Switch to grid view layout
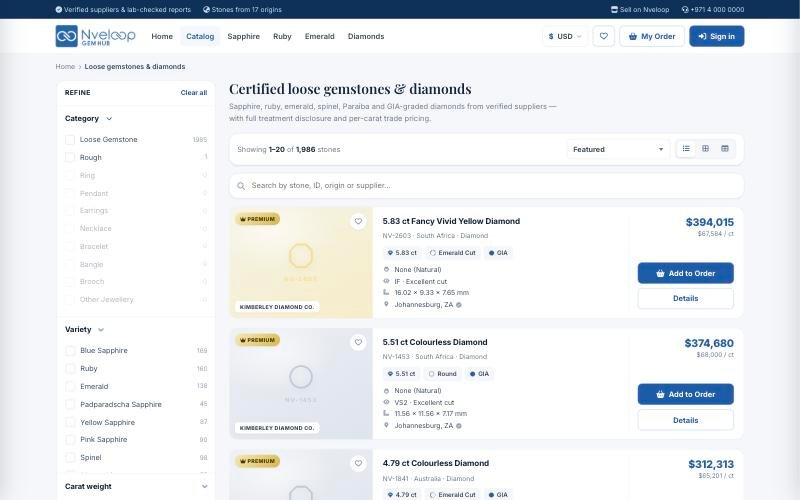This screenshot has height=500, width=800. click(706, 148)
